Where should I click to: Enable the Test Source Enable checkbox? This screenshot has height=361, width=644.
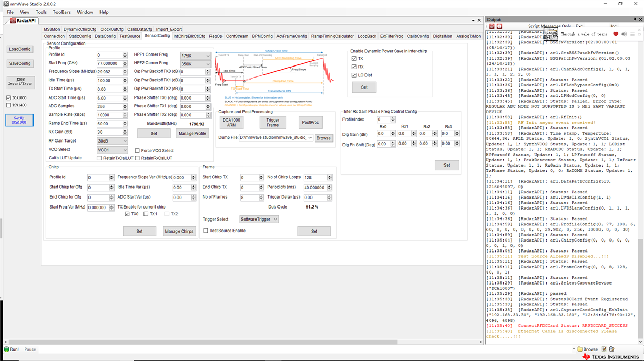206,231
